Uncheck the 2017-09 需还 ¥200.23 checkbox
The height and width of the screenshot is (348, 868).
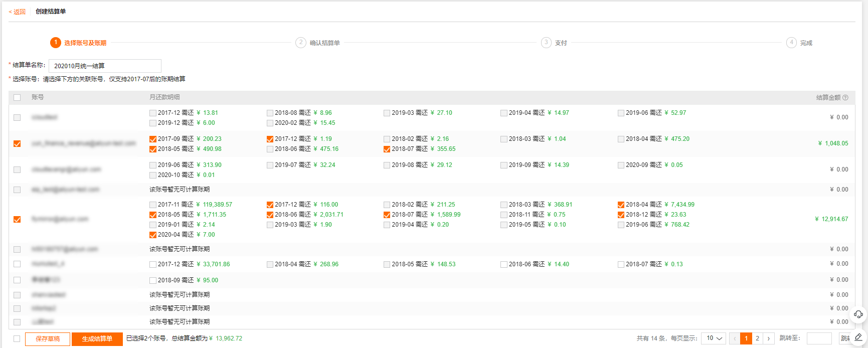153,139
